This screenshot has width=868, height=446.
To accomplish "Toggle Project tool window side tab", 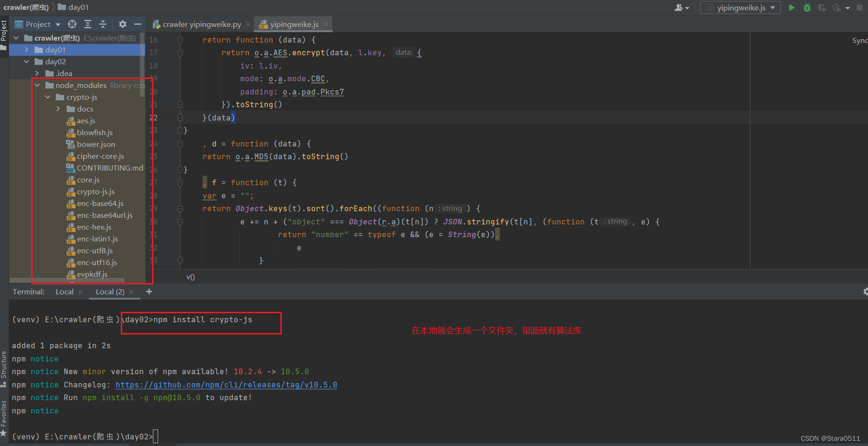I will point(4,34).
